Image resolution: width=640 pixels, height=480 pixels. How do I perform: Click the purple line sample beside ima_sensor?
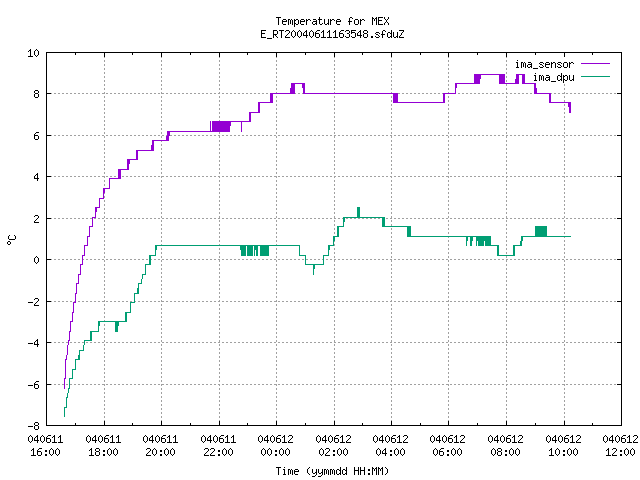coord(596,64)
